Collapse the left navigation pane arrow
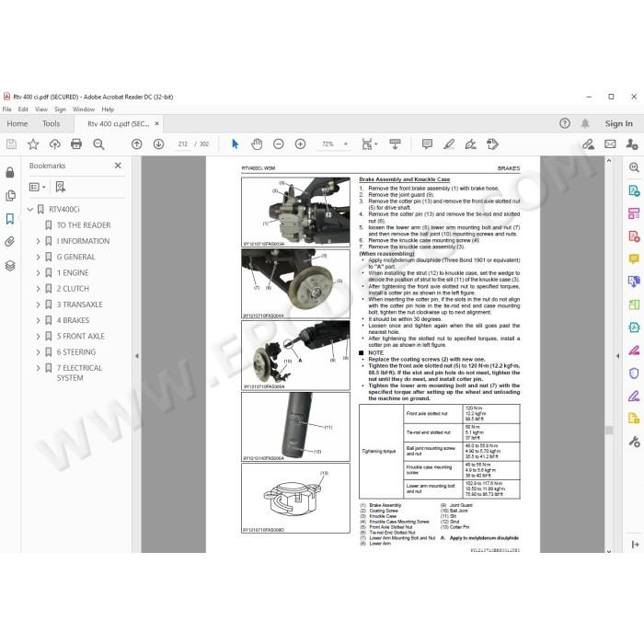This screenshot has width=644, height=644. tap(137, 356)
